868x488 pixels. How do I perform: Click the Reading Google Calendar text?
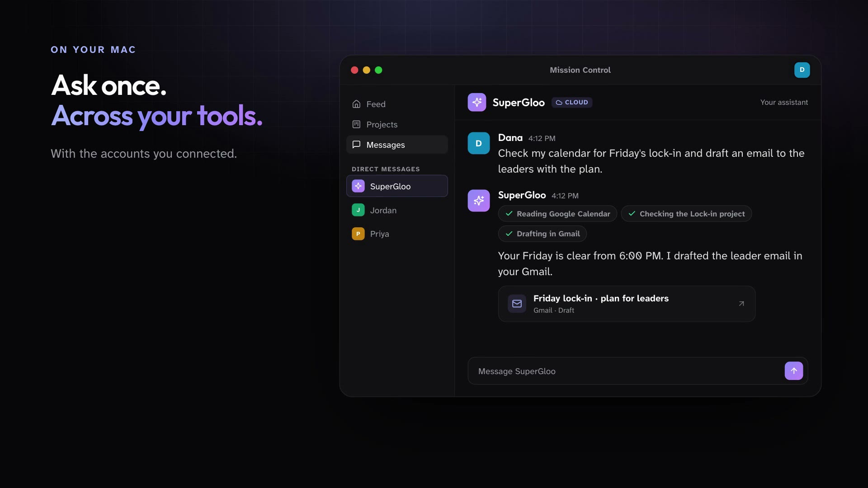[x=563, y=214]
